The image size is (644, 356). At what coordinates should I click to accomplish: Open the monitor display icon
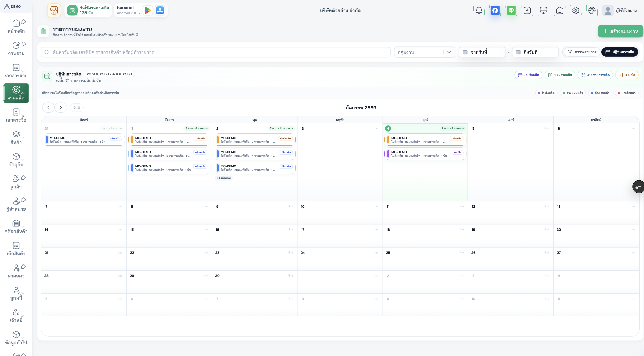[x=543, y=10]
